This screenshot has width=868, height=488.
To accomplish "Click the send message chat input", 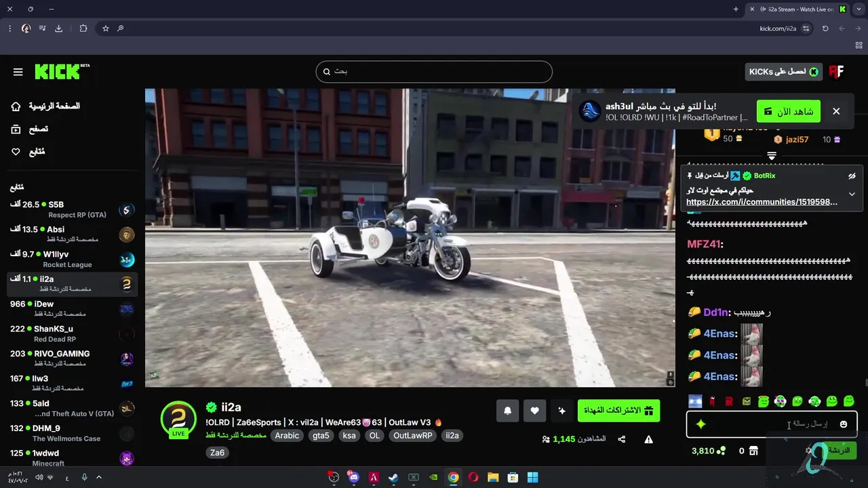I will (772, 424).
